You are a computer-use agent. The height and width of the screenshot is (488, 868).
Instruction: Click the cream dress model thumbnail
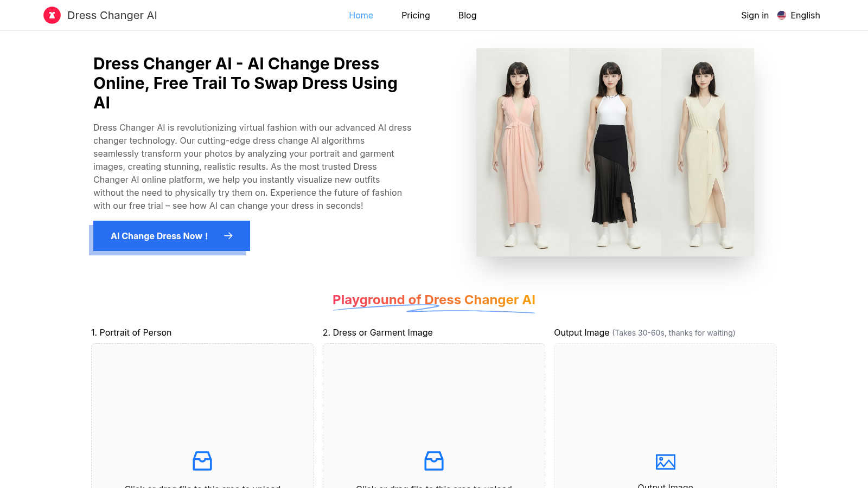[707, 152]
